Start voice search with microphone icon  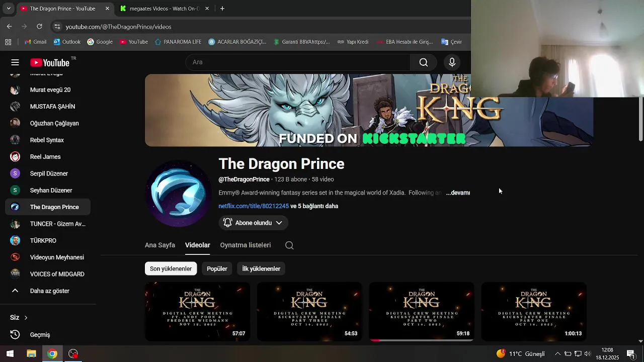tap(452, 62)
